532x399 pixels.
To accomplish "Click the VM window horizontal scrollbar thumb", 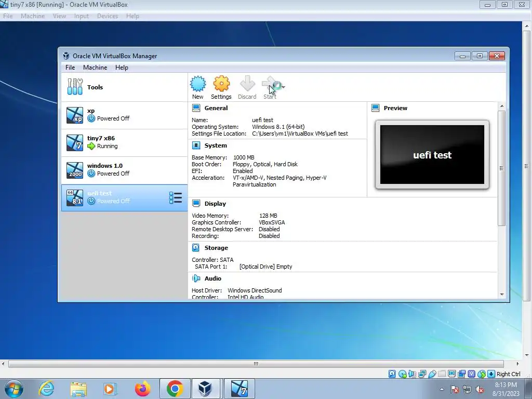I will (256, 364).
